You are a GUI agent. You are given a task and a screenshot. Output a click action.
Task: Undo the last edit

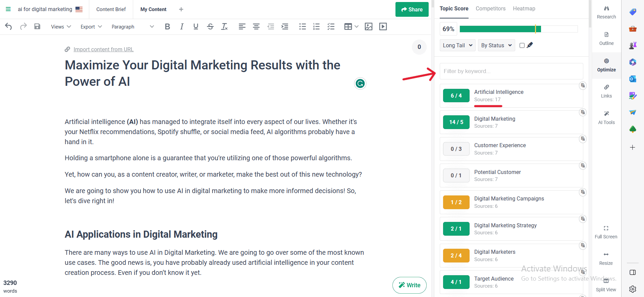tap(9, 26)
